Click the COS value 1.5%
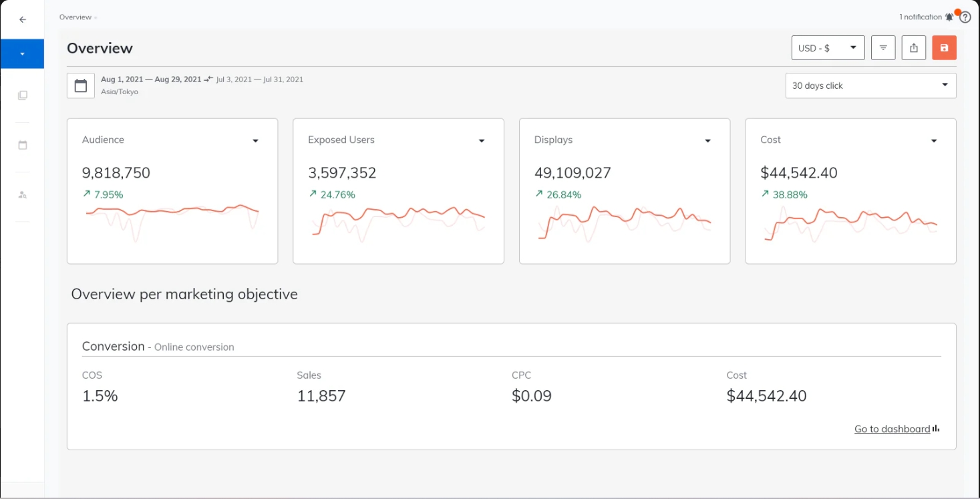980x499 pixels. point(100,396)
